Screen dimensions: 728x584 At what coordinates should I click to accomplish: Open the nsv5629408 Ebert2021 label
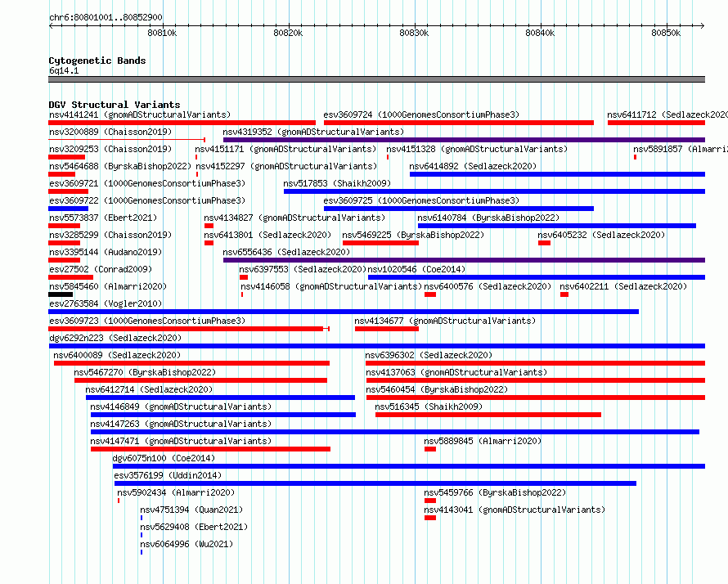(194, 527)
